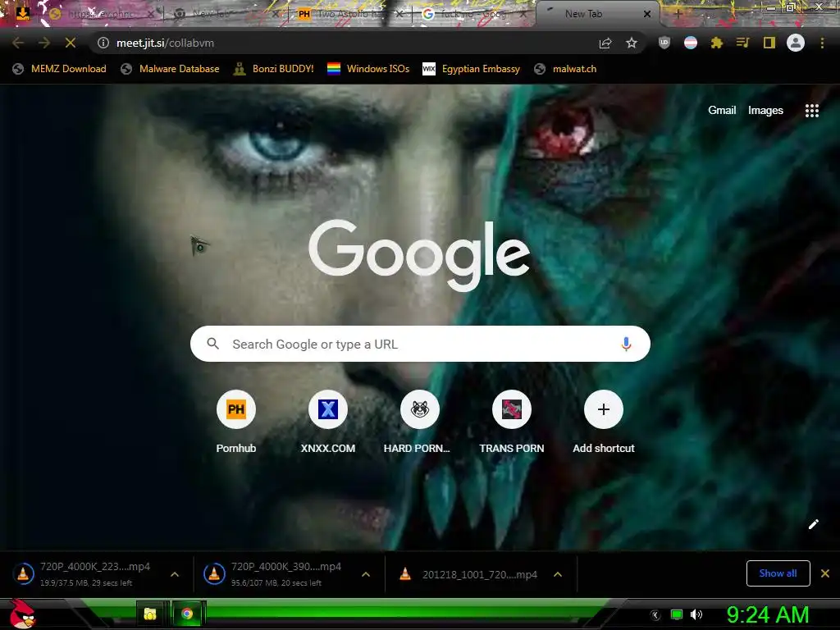Open malwat.ch bookmark

(565, 69)
